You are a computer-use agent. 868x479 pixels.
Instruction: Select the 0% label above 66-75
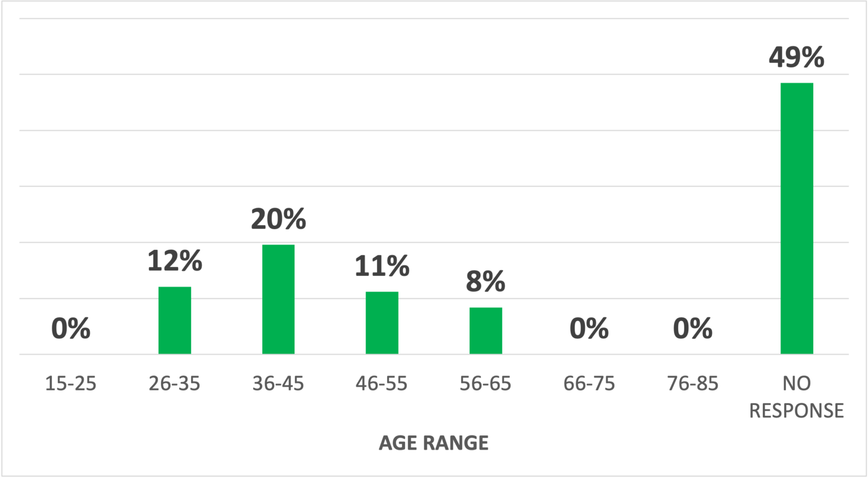point(589,329)
